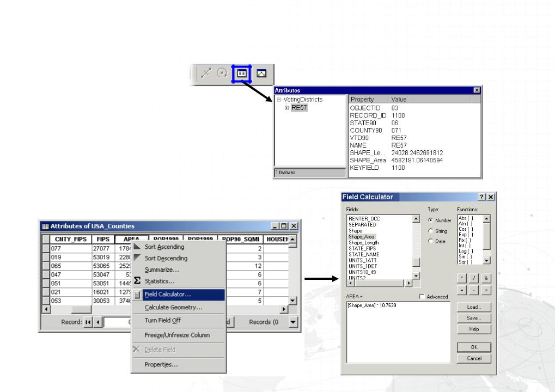555x392 pixels.
Task: Go to previous record in USA_Counties table
Action: click(98, 322)
